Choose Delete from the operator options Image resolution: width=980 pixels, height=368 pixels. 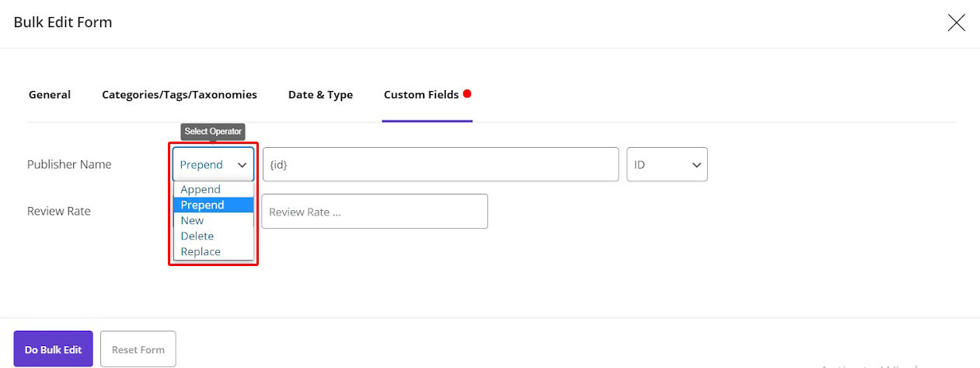tap(197, 237)
